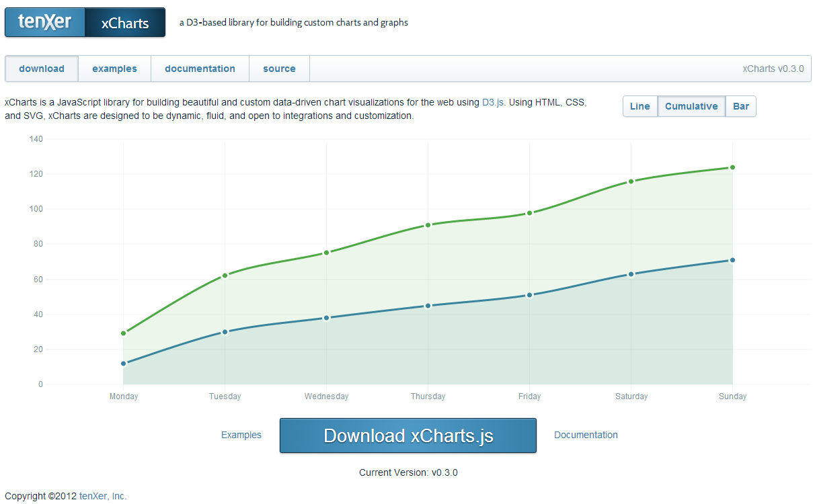Switch chart to Cumulative view
Image resolution: width=815 pixels, height=504 pixels.
[691, 106]
